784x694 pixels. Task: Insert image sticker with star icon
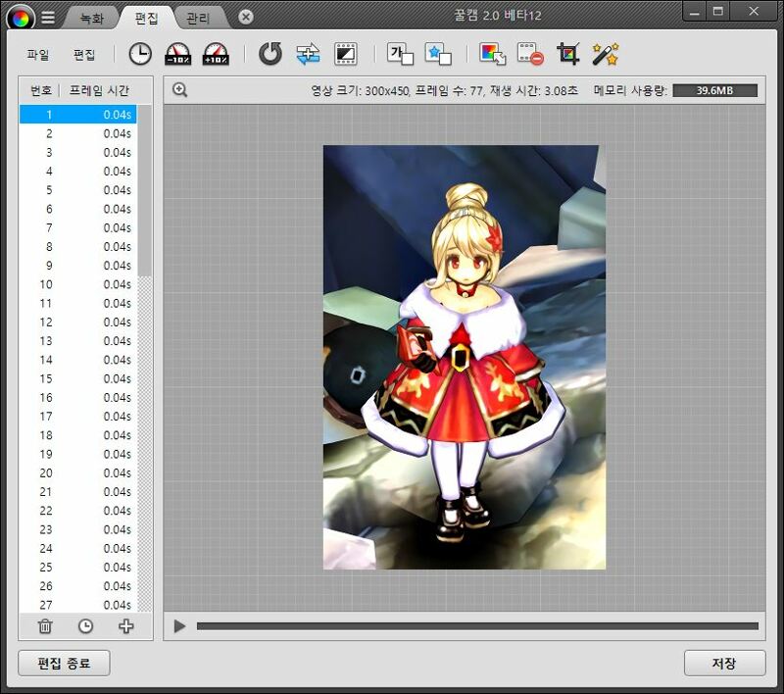pyautogui.click(x=438, y=54)
